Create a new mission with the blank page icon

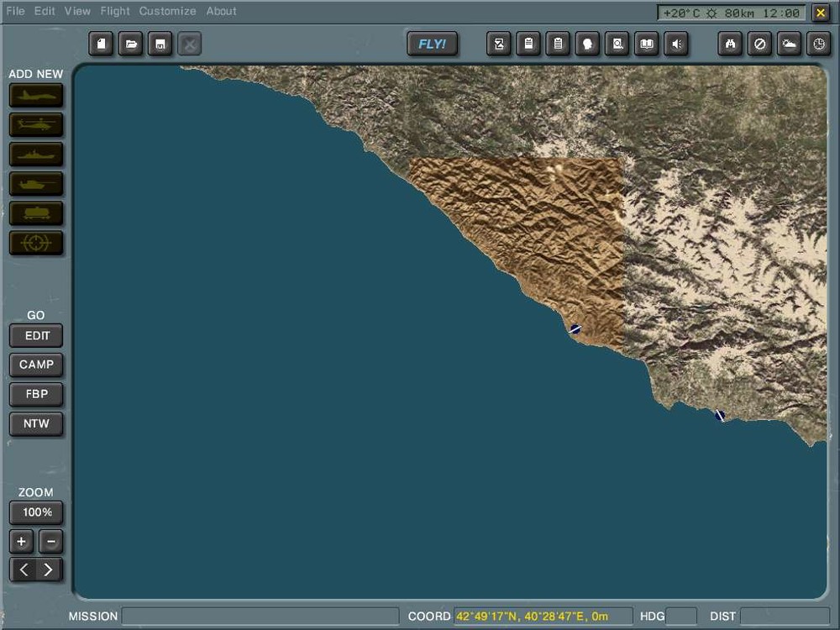[x=102, y=44]
